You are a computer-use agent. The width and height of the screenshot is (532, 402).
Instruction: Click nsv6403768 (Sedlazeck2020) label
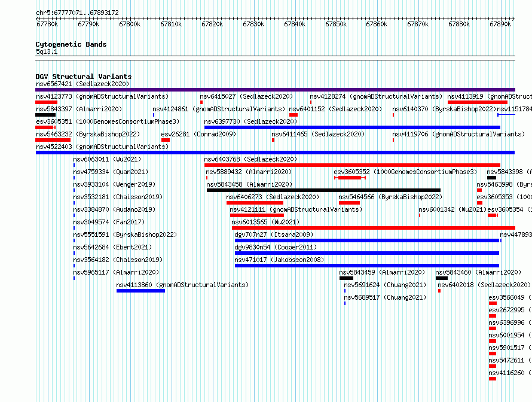250,159
